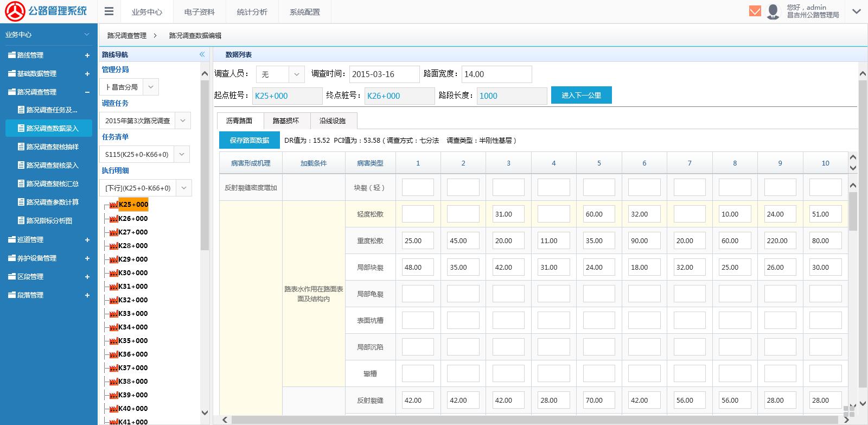This screenshot has width=868, height=425.
Task: Select the K26+000 road segment node
Action: tap(133, 219)
